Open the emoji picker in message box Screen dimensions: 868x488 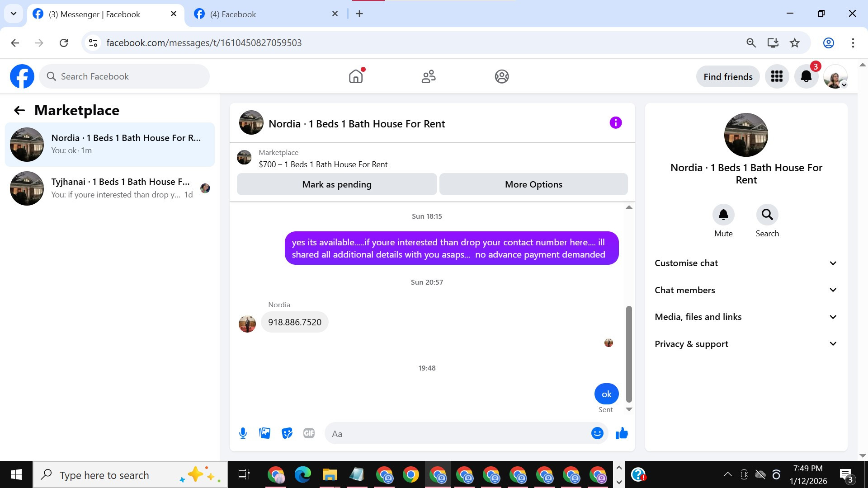pos(597,433)
